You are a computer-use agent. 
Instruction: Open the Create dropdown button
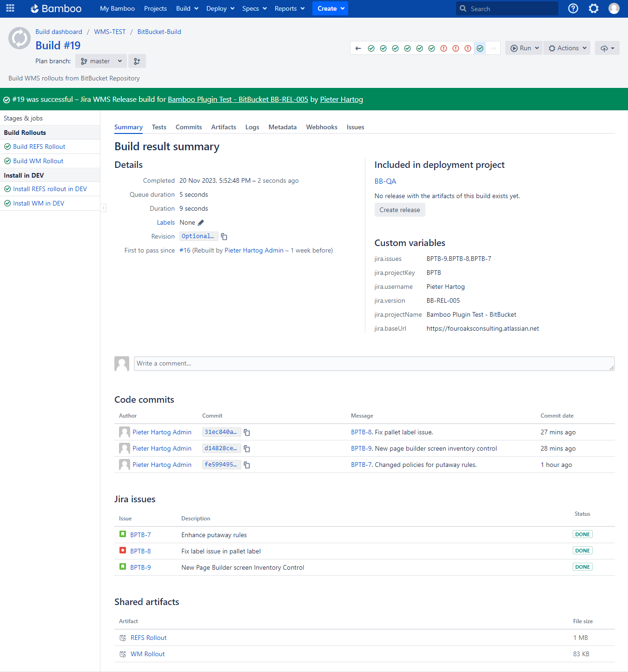coord(330,8)
